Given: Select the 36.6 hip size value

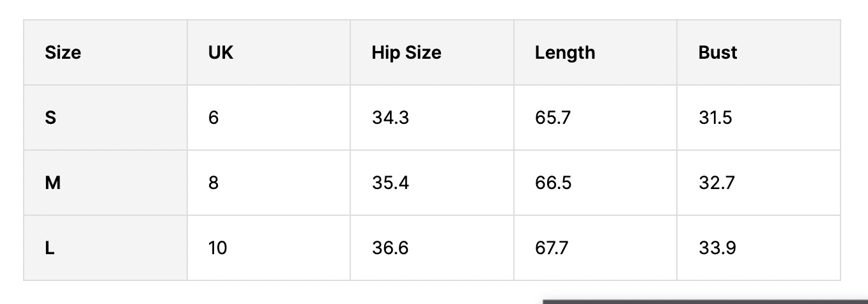Looking at the screenshot, I should 390,248.
